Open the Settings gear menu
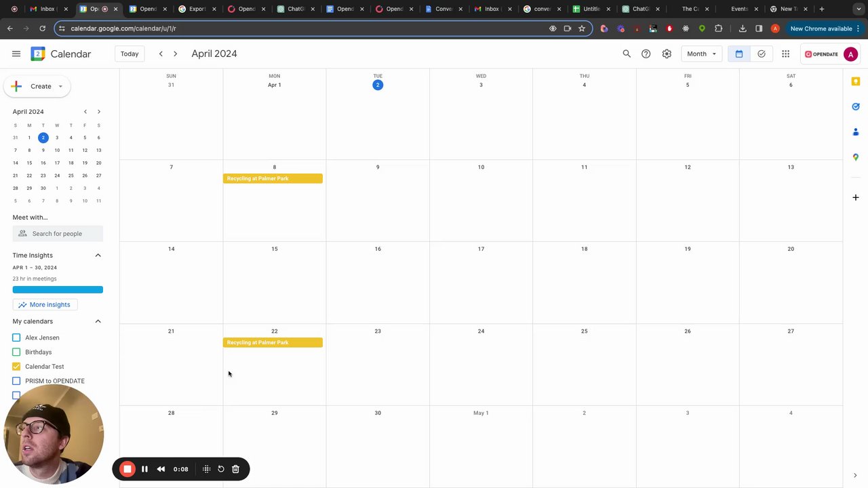This screenshot has width=868, height=488. click(667, 54)
